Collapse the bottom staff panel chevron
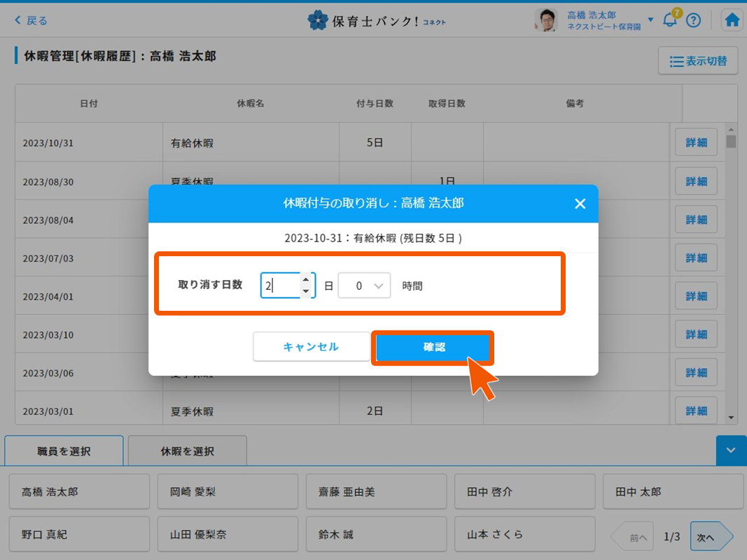The height and width of the screenshot is (560, 747). coord(731,451)
